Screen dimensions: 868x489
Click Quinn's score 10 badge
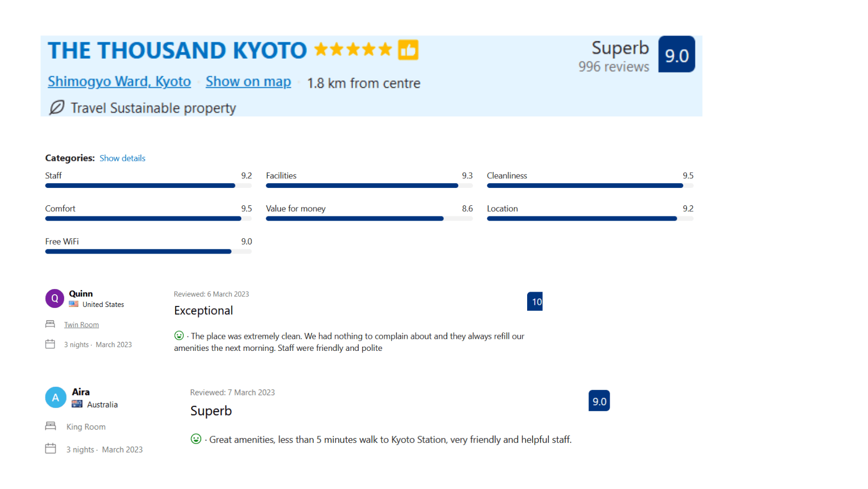(535, 302)
